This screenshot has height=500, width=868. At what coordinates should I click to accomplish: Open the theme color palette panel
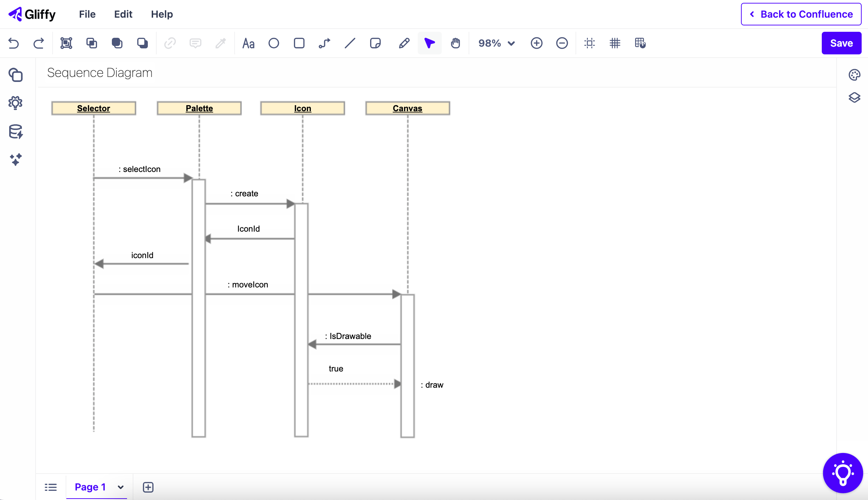tap(854, 75)
